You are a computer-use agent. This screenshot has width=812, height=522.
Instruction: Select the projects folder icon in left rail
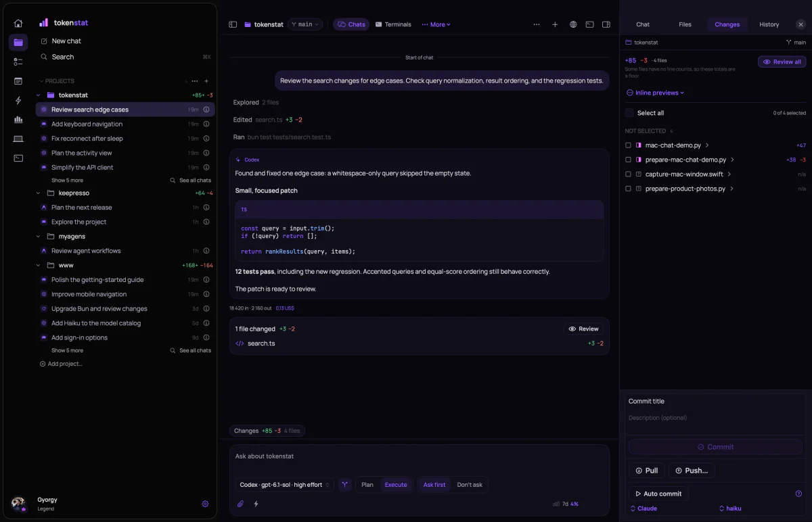tap(18, 43)
